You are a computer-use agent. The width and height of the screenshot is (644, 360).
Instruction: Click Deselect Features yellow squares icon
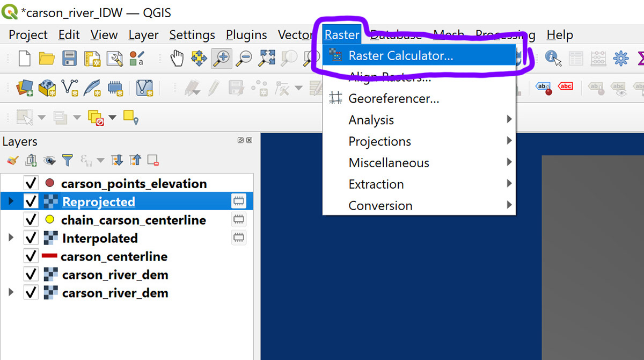tap(95, 117)
